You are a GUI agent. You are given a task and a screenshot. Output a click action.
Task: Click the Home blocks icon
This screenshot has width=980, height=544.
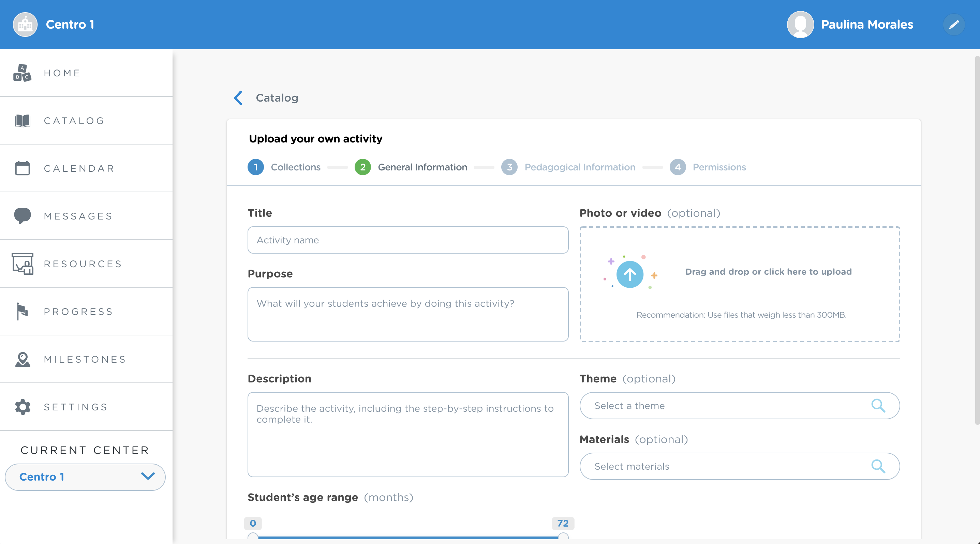pos(22,73)
